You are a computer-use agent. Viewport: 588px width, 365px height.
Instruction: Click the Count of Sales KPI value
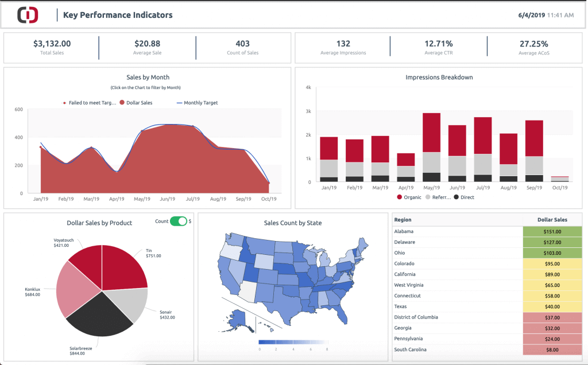coord(242,43)
